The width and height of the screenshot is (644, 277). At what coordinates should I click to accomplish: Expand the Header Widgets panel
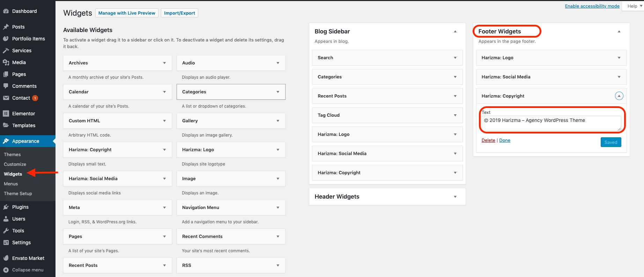click(x=455, y=197)
